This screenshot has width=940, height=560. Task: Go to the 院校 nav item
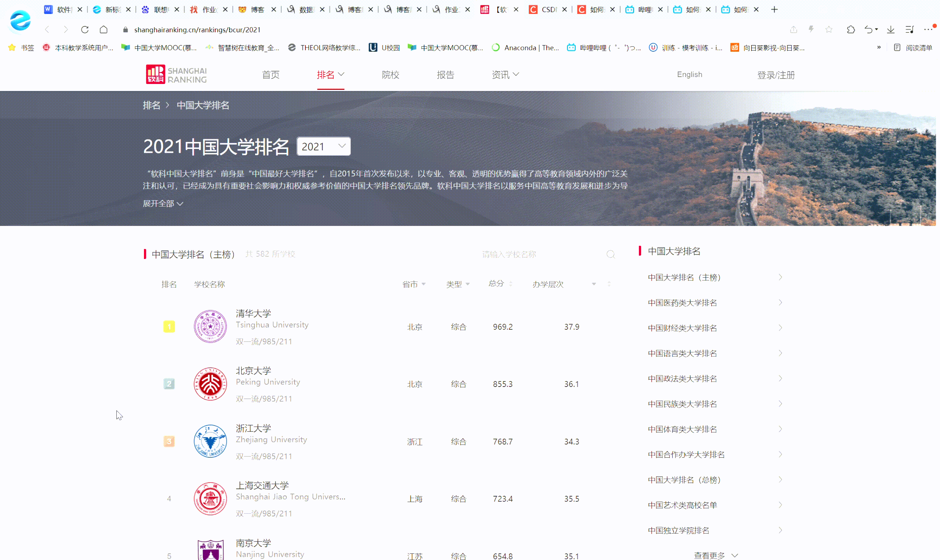pos(390,75)
